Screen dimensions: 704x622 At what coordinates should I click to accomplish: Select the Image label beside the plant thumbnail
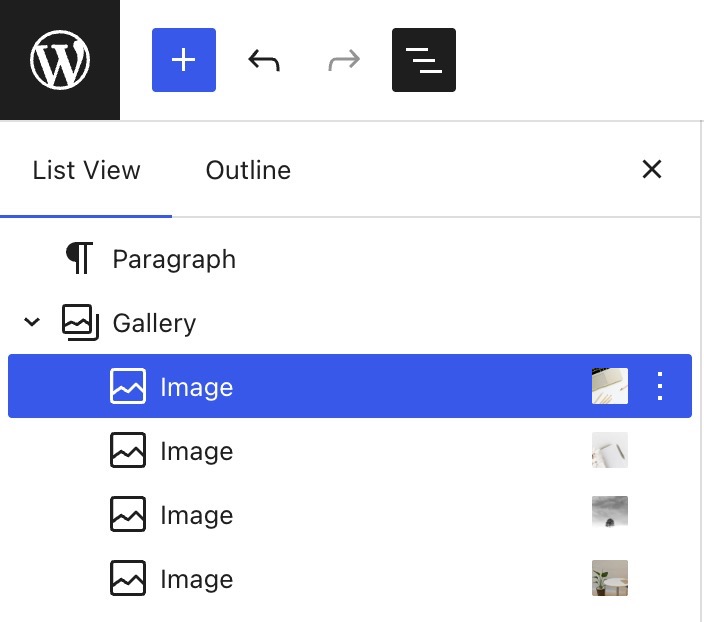pyautogui.click(x=197, y=579)
